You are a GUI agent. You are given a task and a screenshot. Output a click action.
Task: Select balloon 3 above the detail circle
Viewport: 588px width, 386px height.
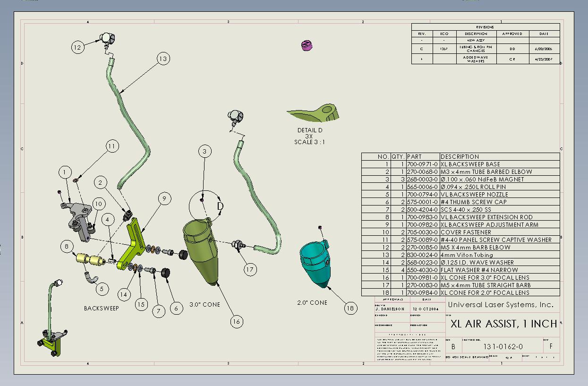[205, 151]
